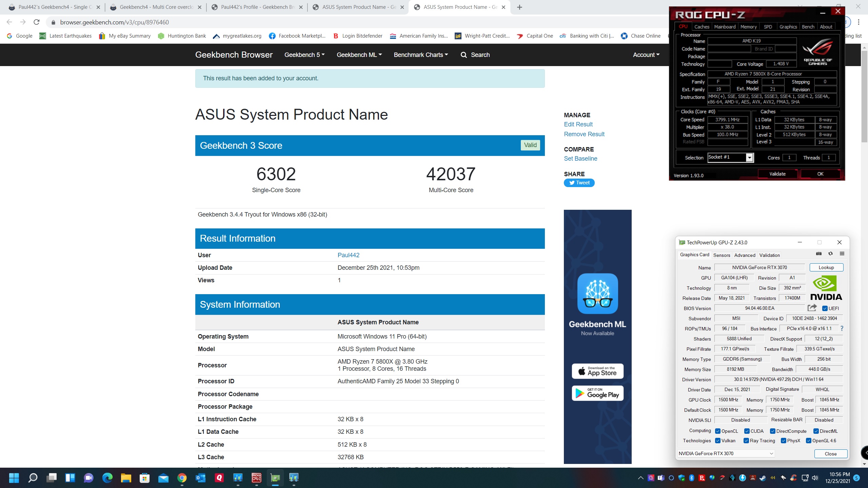Open the Latest Earthquakes bookmark

tap(65, 36)
